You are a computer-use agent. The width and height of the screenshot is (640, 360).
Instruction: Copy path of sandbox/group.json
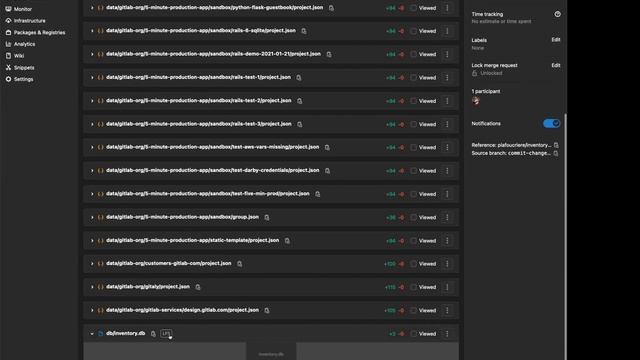tap(267, 217)
